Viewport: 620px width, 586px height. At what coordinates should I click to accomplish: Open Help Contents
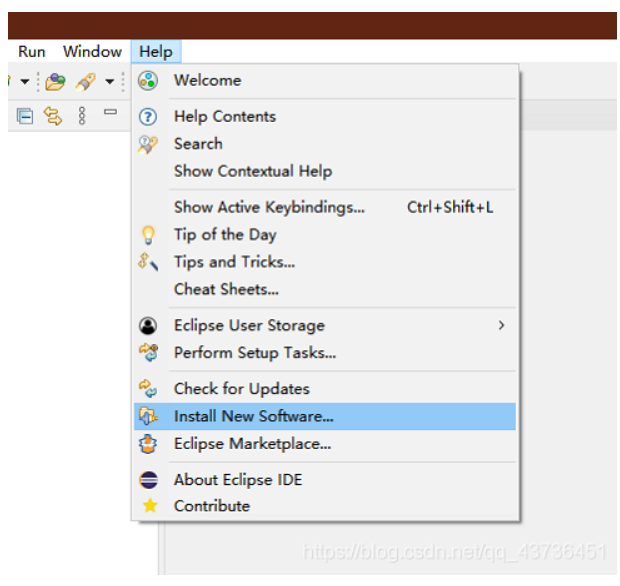(x=324, y=117)
